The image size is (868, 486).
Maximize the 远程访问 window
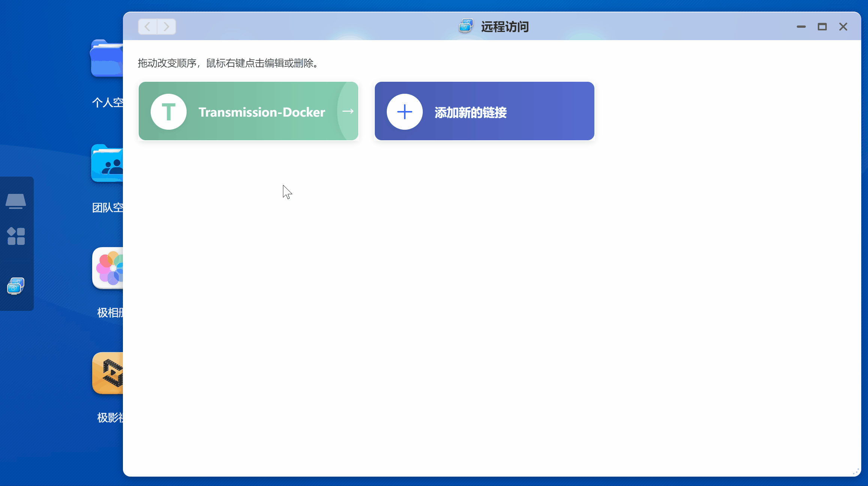click(x=822, y=27)
